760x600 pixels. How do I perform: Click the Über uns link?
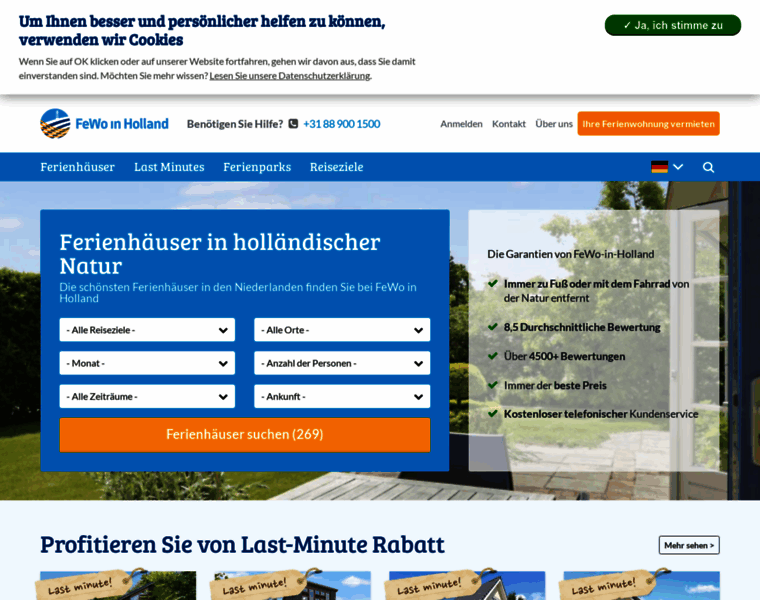point(554,124)
